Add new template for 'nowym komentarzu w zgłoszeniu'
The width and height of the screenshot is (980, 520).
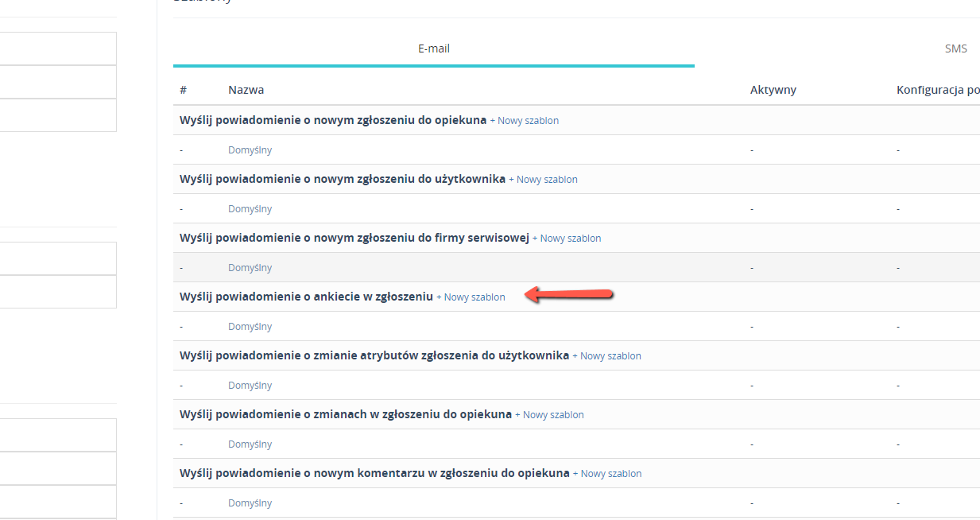(x=608, y=474)
